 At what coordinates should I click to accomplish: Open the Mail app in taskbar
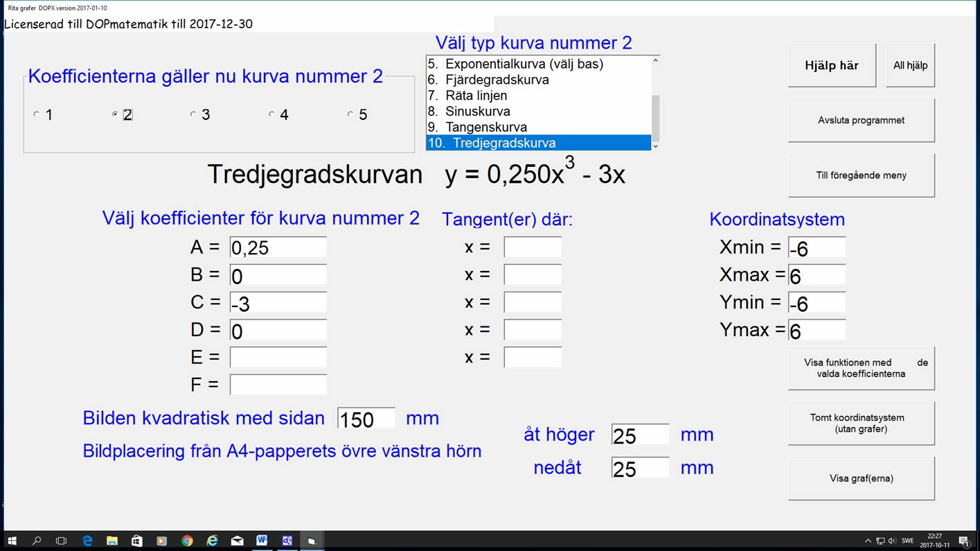[x=237, y=541]
